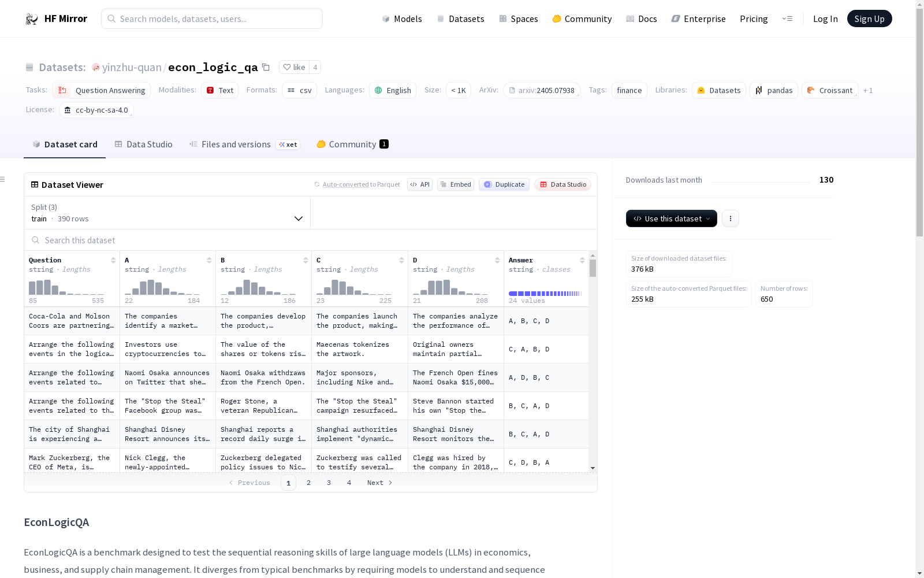Click the API button in Dataset Viewer
This screenshot has height=578, width=924.
[x=420, y=184]
